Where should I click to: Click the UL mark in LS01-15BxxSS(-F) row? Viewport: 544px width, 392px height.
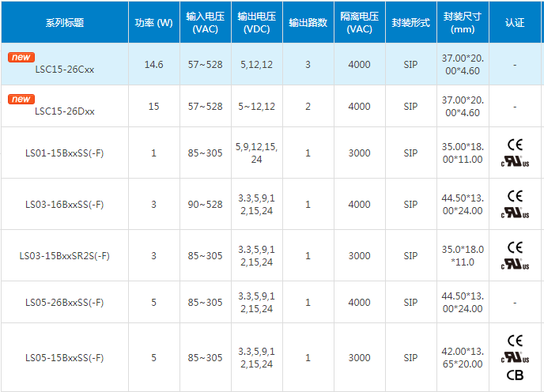(515, 161)
